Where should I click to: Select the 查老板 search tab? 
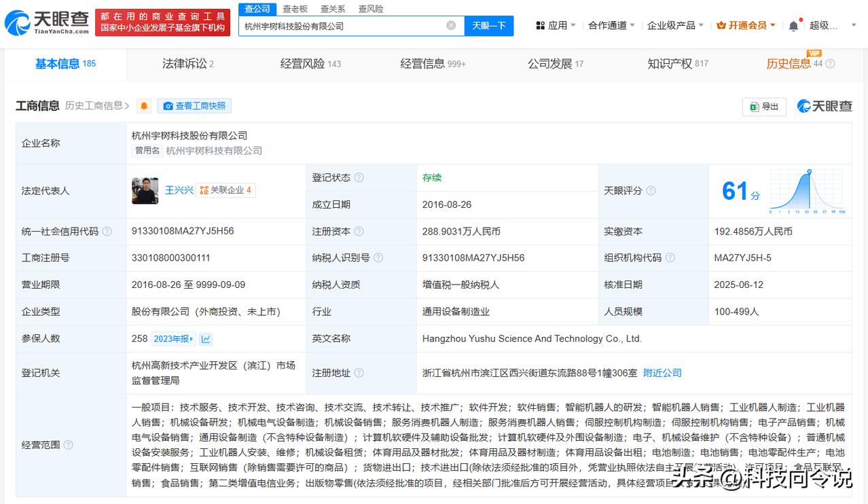tap(295, 9)
